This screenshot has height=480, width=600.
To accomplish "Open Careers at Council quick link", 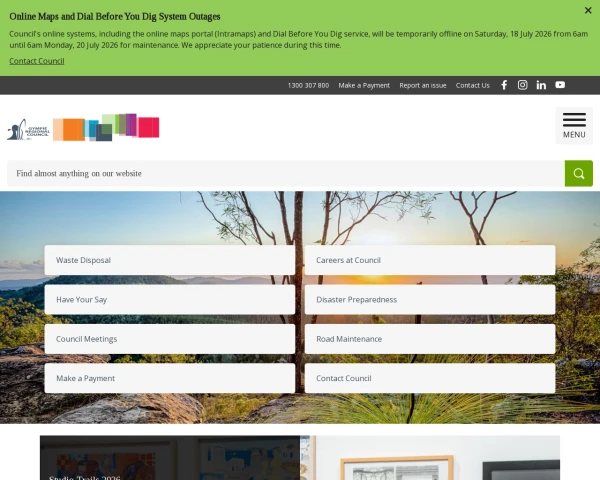I will (x=430, y=260).
